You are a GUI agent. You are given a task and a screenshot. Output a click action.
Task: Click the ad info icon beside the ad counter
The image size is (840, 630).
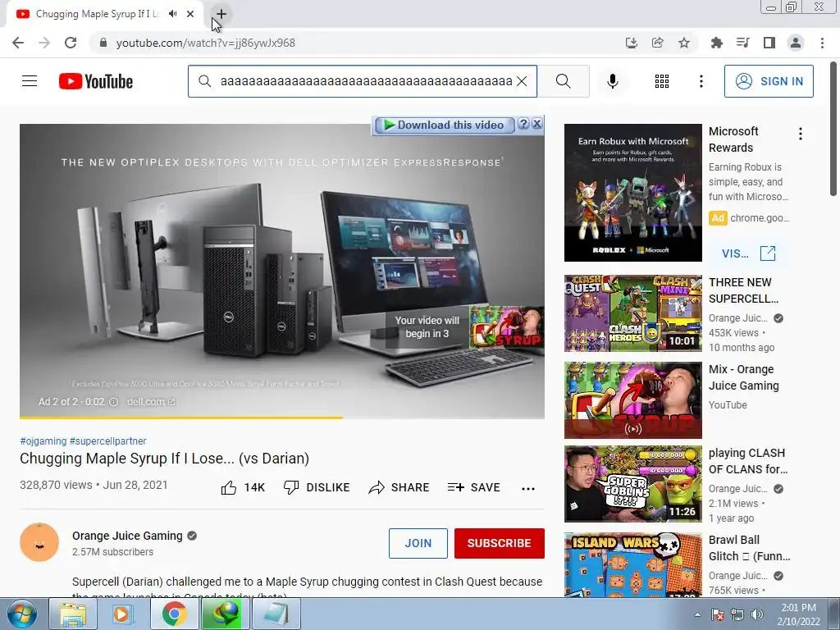[x=113, y=402]
